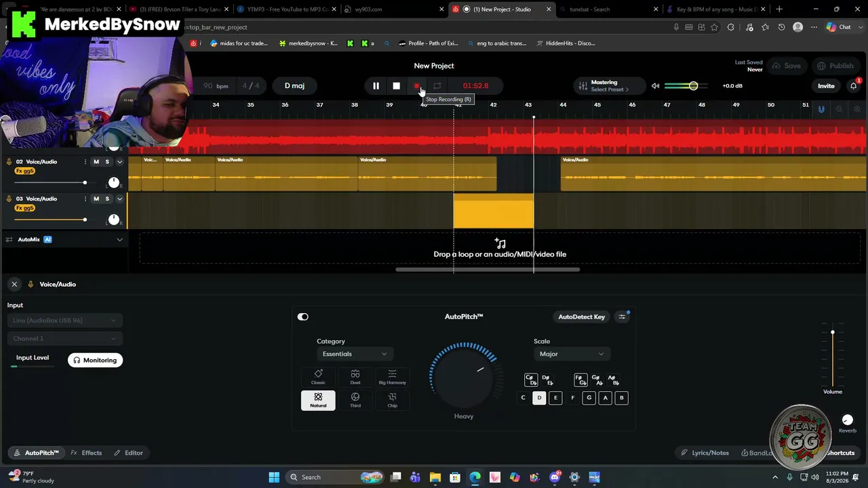Open the Windows Start menu
Image resolution: width=868 pixels, height=488 pixels.
[x=274, y=477]
